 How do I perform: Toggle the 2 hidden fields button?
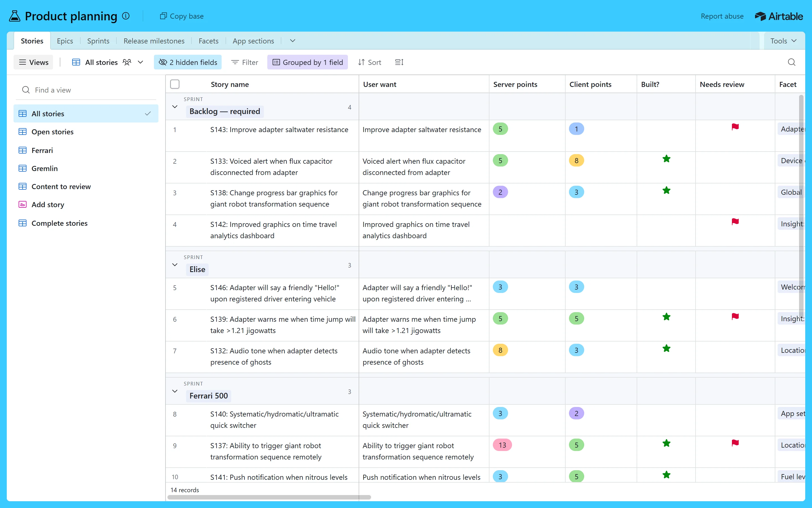187,62
